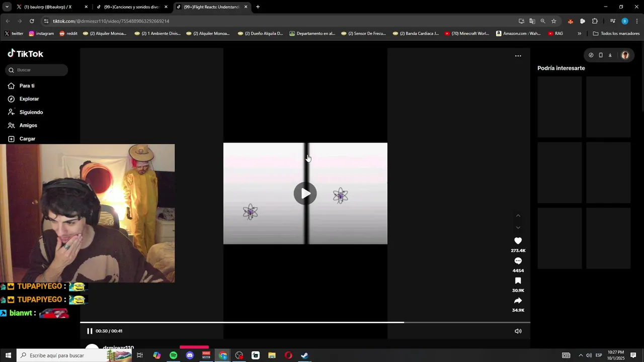Switch to the Canciones y sonidos tab
The height and width of the screenshot is (362, 644).
(x=132, y=7)
